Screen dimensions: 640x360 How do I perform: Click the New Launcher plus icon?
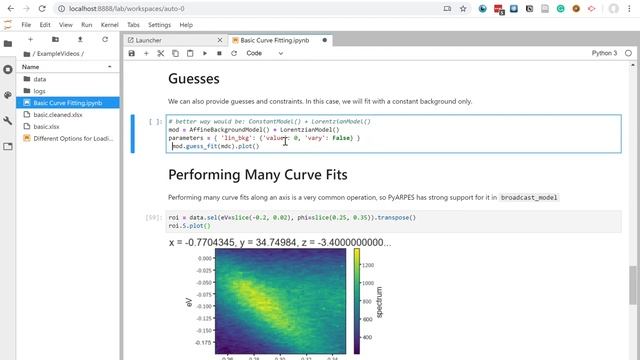(x=30, y=40)
